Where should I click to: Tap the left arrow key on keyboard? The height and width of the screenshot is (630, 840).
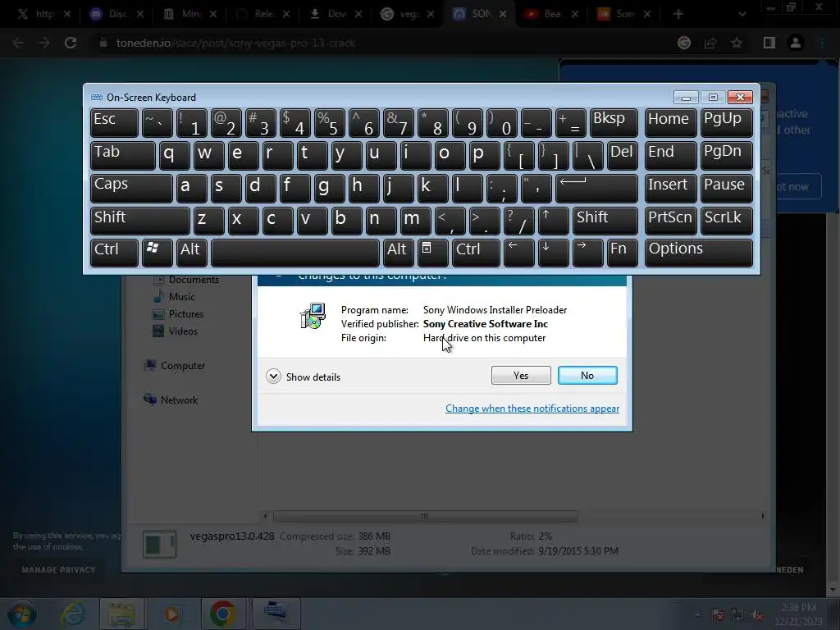tap(518, 253)
